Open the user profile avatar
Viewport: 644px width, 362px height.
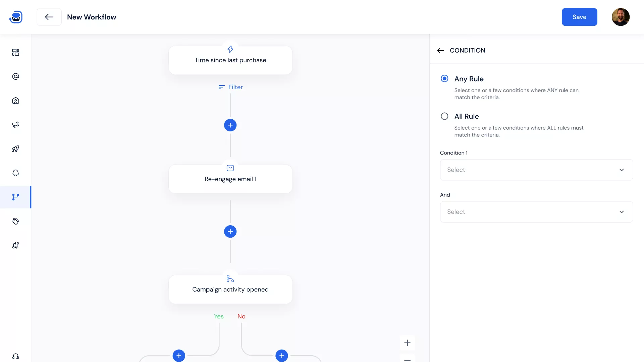[621, 17]
